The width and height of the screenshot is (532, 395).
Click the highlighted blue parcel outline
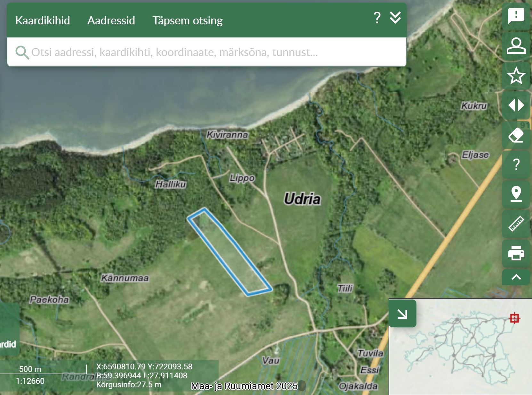click(x=229, y=252)
